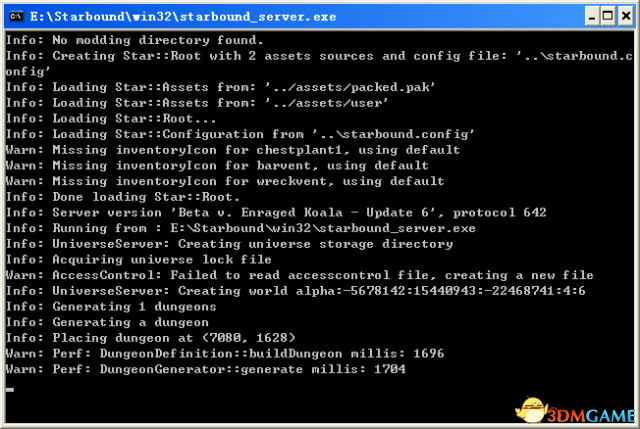
Task: Close the starbound_server.exe console window
Action: (626, 16)
